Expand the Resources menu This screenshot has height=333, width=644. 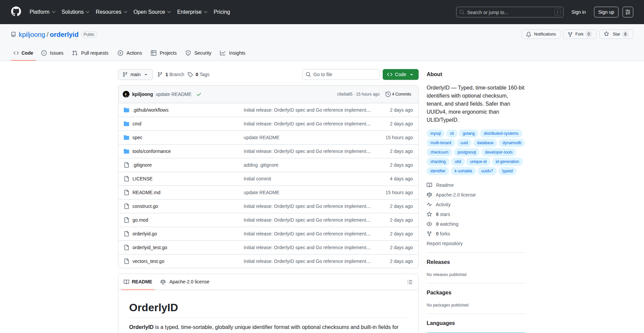pyautogui.click(x=111, y=12)
